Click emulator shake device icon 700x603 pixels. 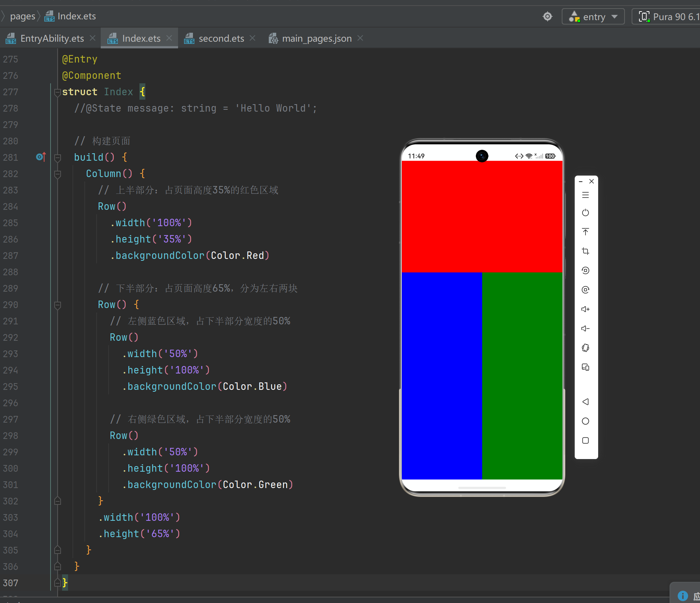(x=586, y=348)
